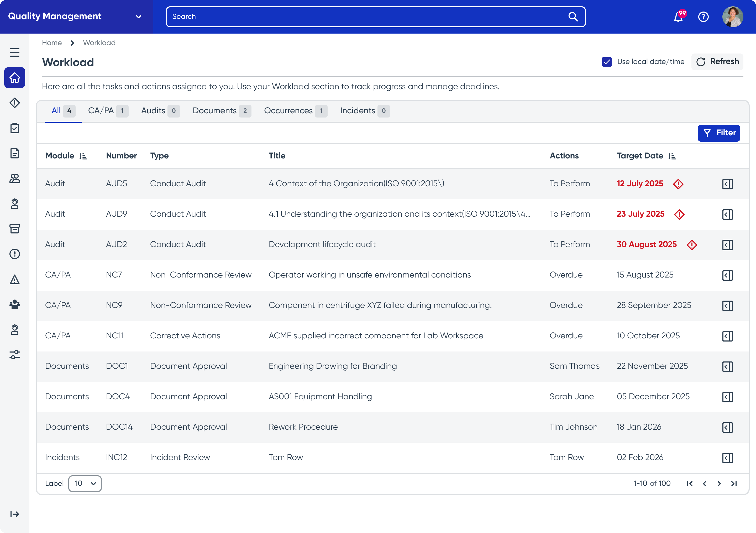Open the archive box sidebar icon
756x533 pixels.
pos(14,229)
